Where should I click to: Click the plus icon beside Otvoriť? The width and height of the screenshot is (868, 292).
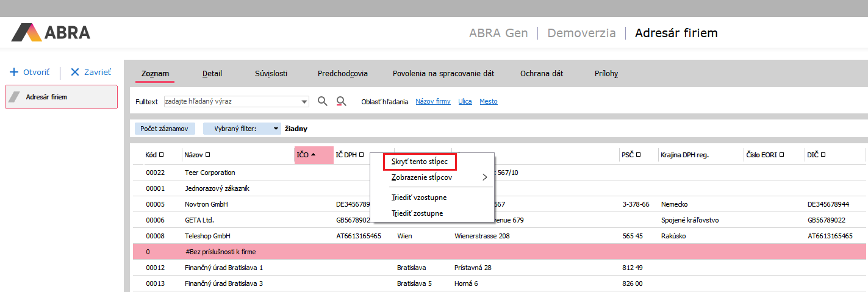[x=14, y=72]
